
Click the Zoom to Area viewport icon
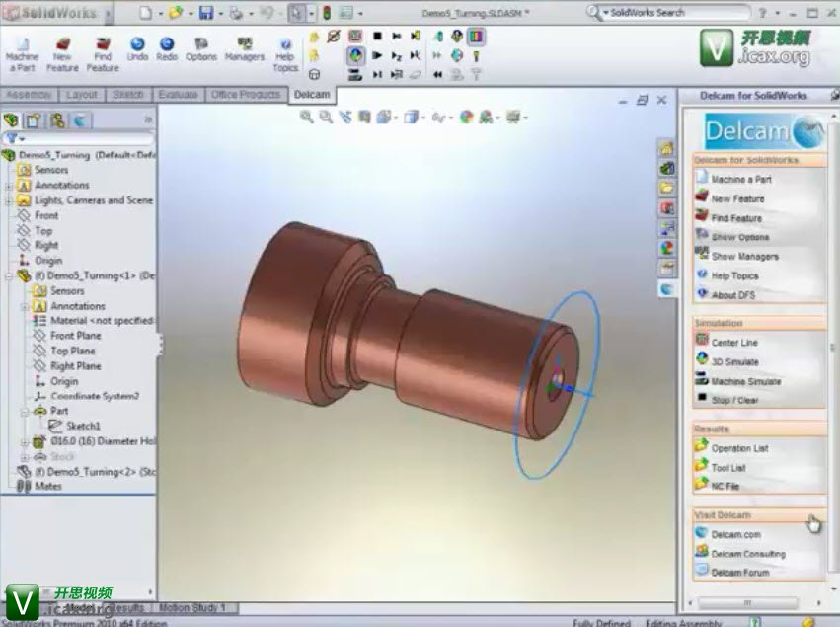325,117
